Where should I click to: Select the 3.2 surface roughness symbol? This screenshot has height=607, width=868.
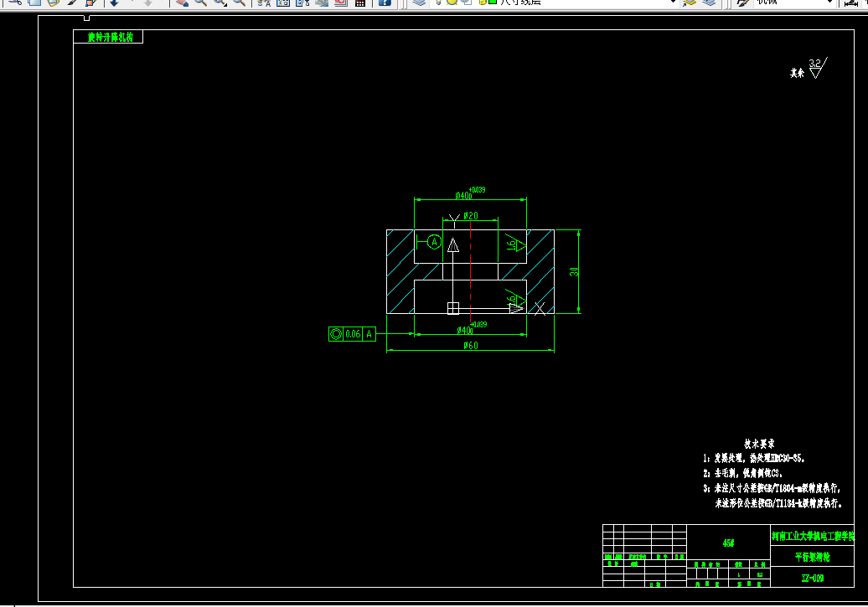(x=818, y=68)
